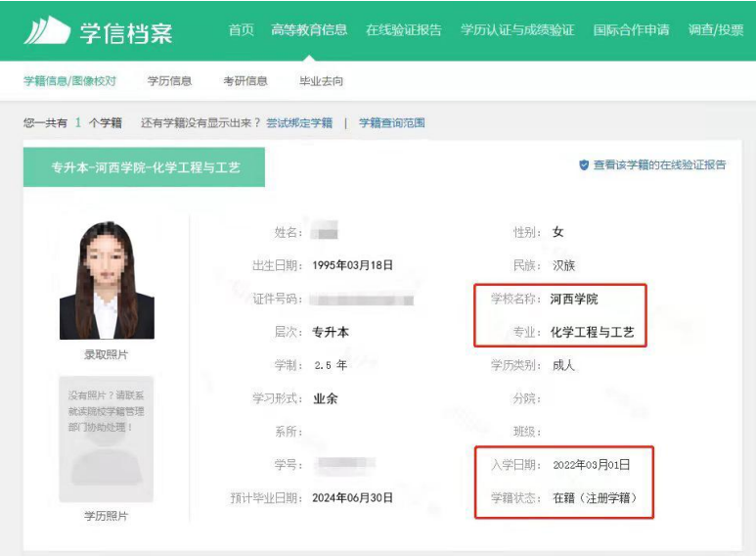
Task: Click the 学信档案 site title text
Action: tap(126, 31)
